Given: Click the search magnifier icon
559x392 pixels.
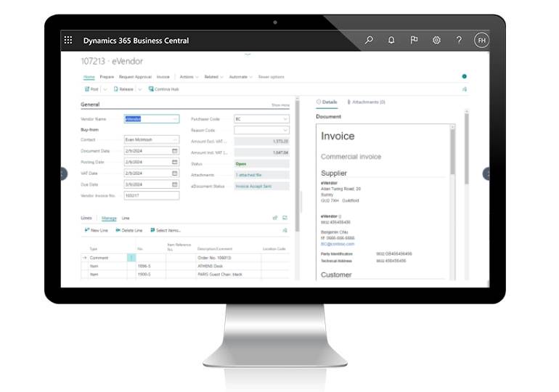Looking at the screenshot, I should 369,41.
